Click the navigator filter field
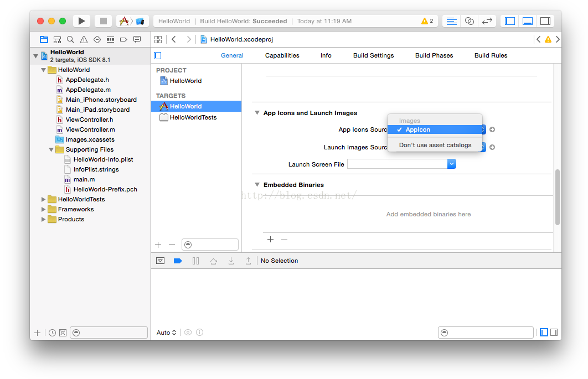Screen dimensions: 588x379 [x=109, y=333]
